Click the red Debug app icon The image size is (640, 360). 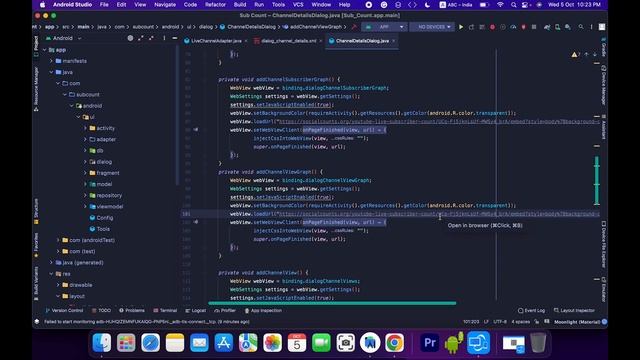492,27
